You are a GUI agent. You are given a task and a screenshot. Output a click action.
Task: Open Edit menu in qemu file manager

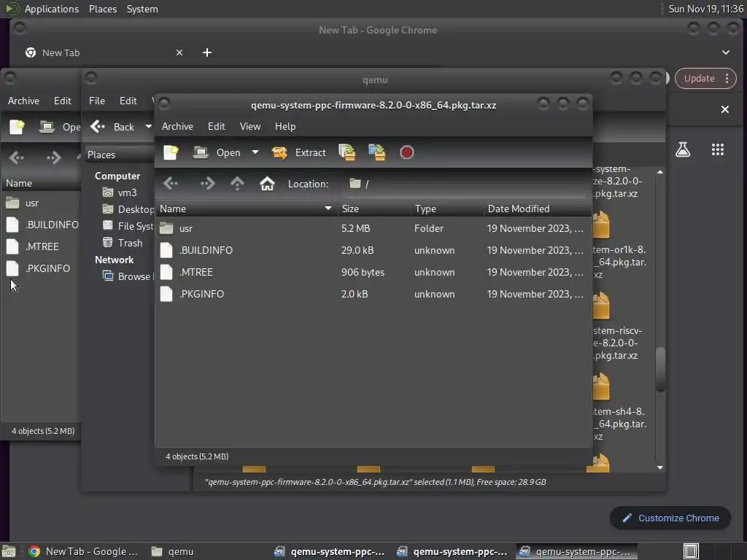click(128, 101)
